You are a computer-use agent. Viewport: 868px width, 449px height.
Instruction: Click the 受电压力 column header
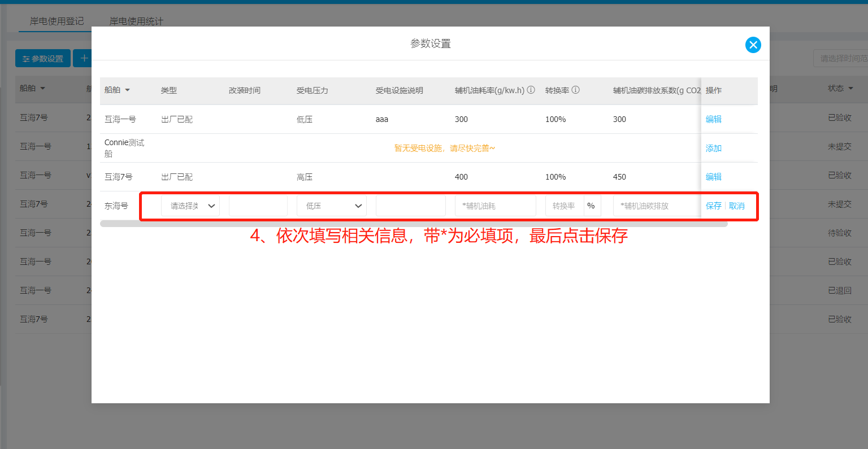click(313, 90)
